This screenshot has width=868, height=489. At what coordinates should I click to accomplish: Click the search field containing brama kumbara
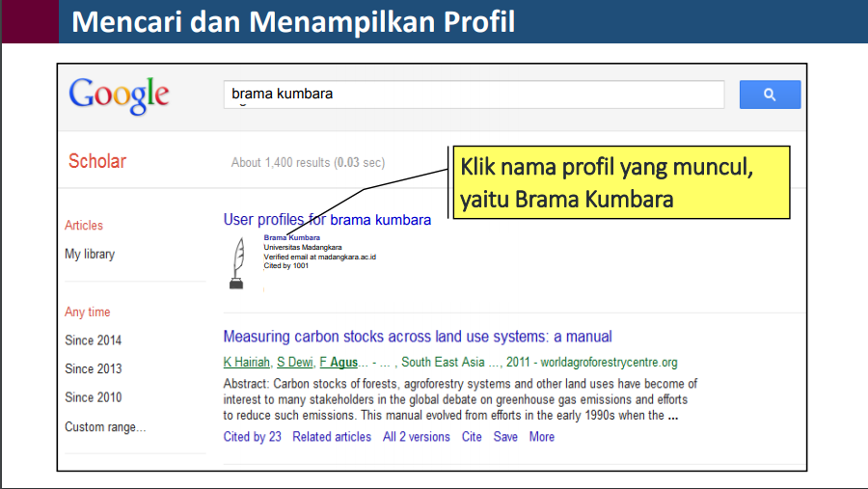tap(474, 95)
